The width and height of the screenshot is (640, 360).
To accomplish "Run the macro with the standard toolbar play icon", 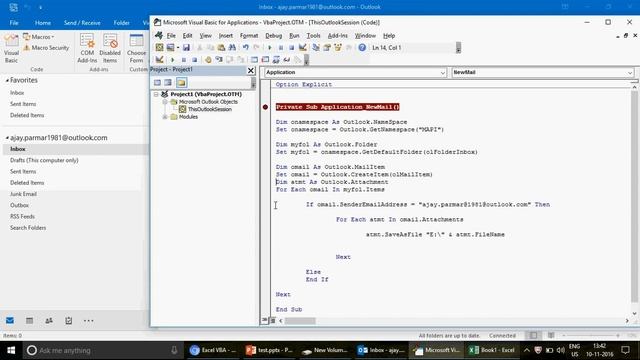I will [x=269, y=48].
